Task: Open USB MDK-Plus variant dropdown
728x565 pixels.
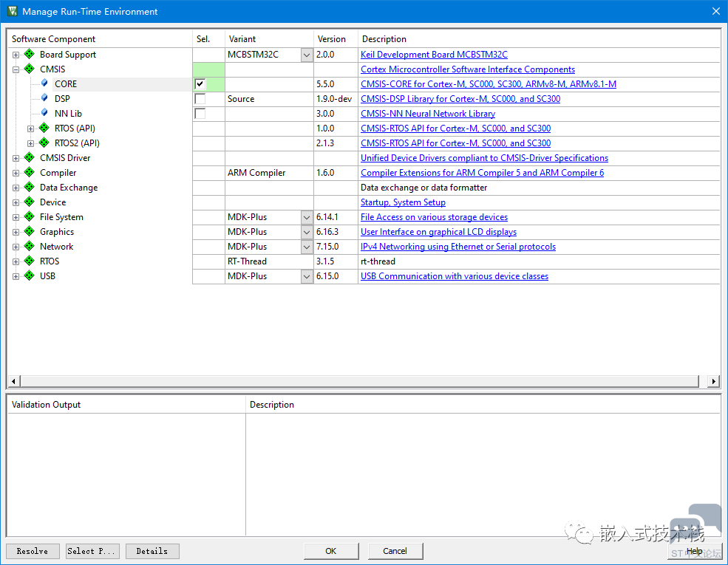Action: (307, 276)
